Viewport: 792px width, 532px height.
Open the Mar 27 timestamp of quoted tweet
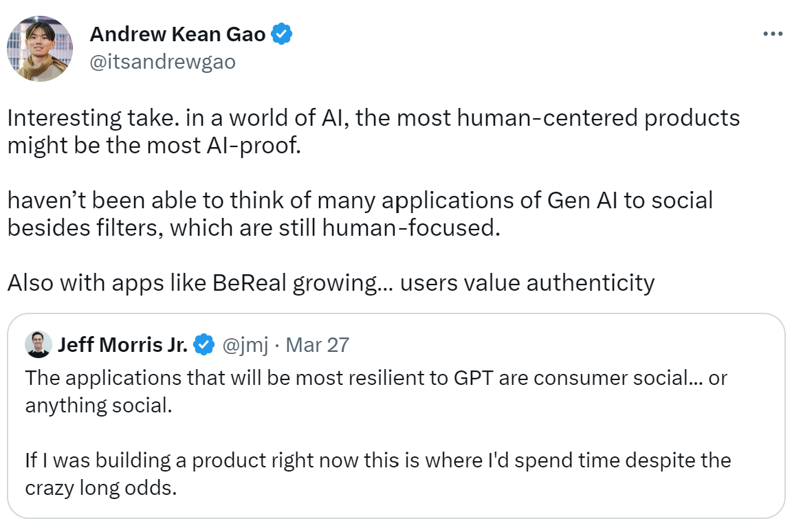pyautogui.click(x=317, y=345)
